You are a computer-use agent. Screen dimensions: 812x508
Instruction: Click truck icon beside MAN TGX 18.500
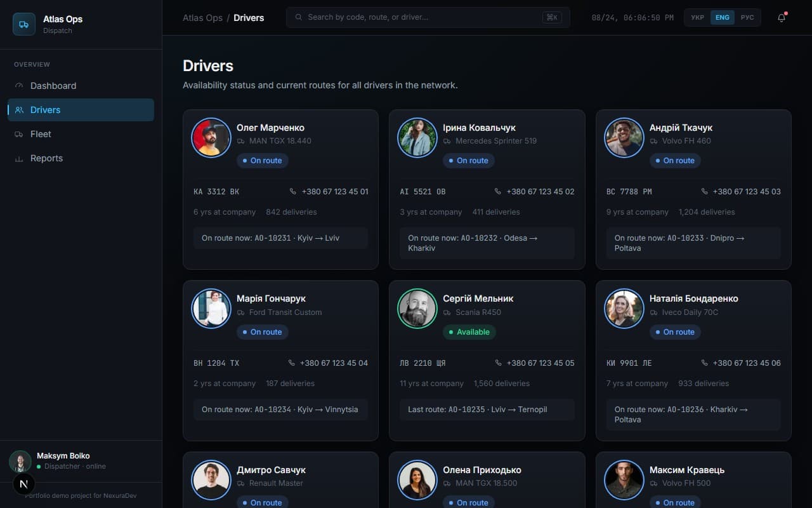click(x=447, y=483)
